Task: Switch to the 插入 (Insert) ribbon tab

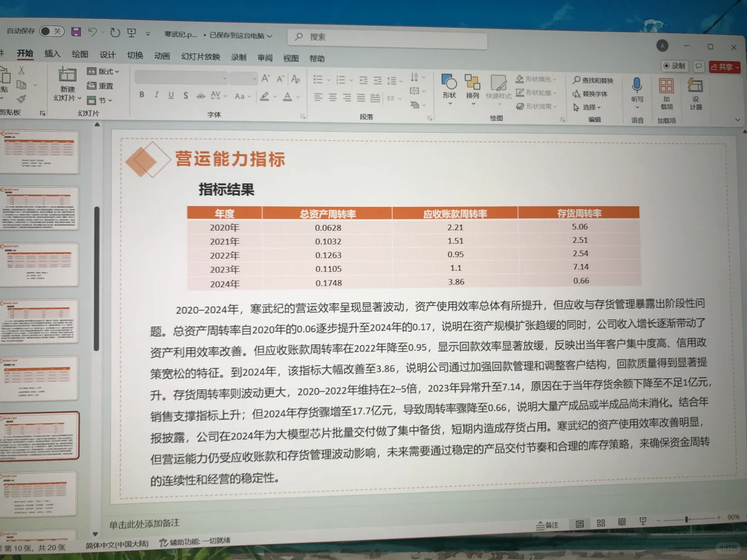Action: (x=52, y=54)
